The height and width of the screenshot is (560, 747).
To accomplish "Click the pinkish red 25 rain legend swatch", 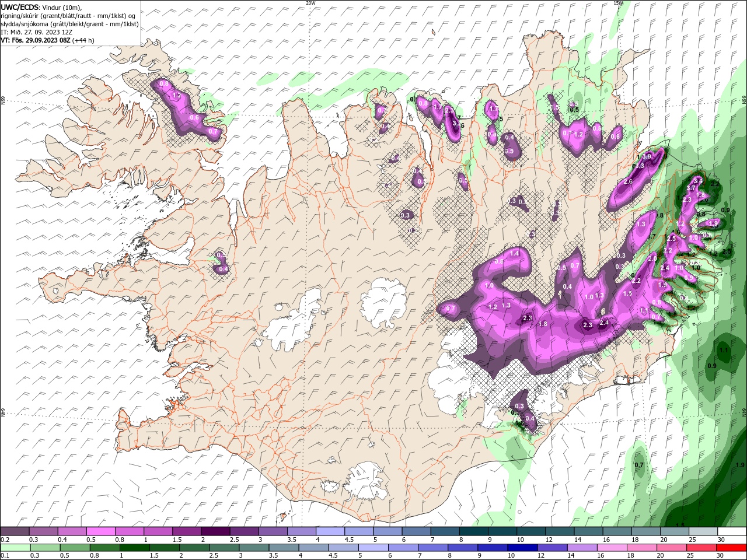I will (701, 548).
